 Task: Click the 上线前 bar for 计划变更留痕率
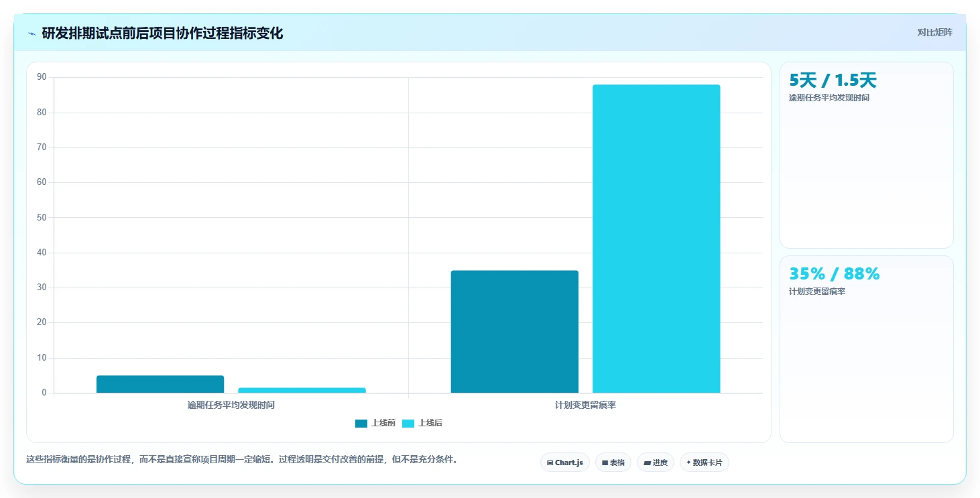(514, 332)
